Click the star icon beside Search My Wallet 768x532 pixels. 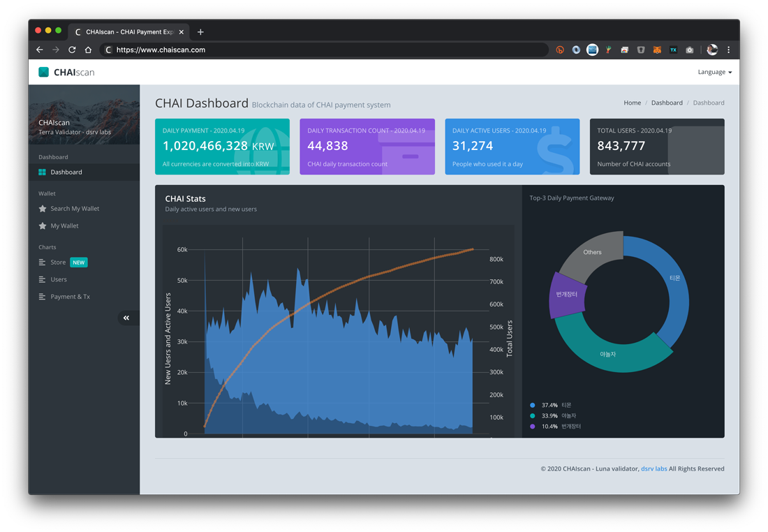43,209
